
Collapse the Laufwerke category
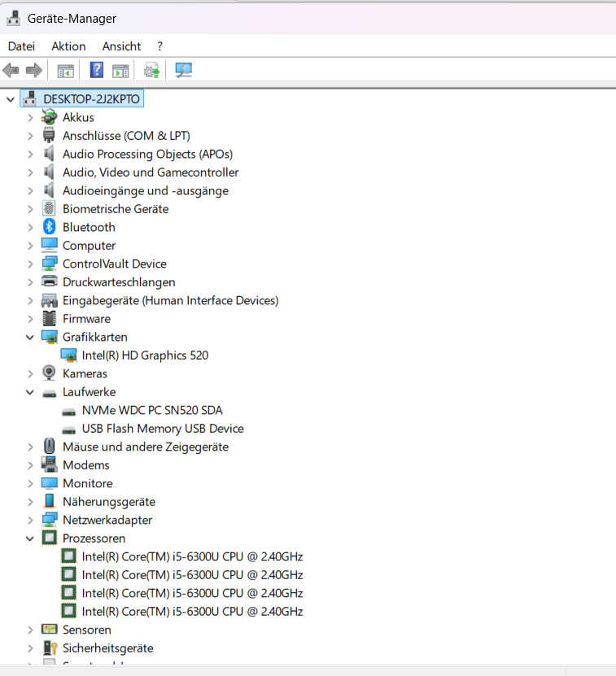click(30, 392)
